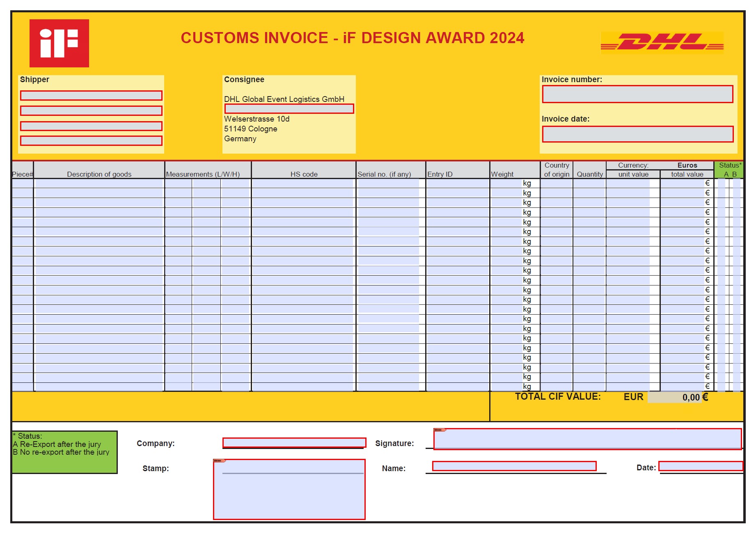Select the first Shipper address line field
Viewport: 756px width, 534px height.
91,96
